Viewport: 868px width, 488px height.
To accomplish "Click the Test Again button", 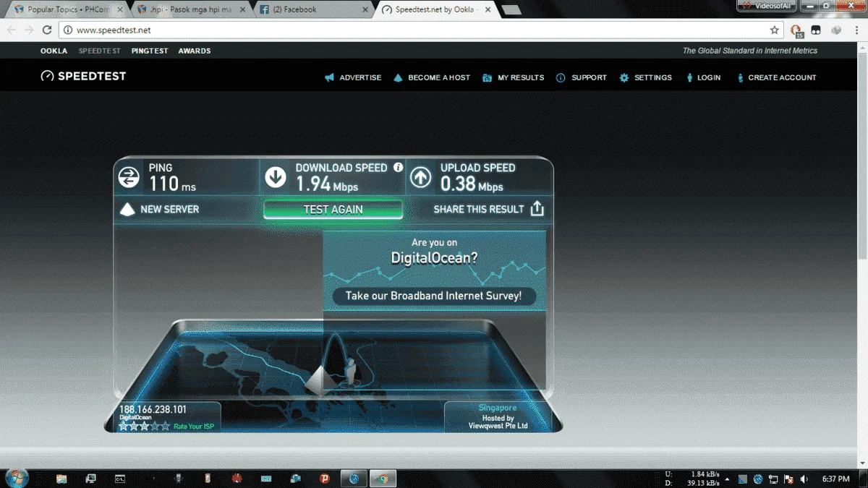I will tap(333, 210).
